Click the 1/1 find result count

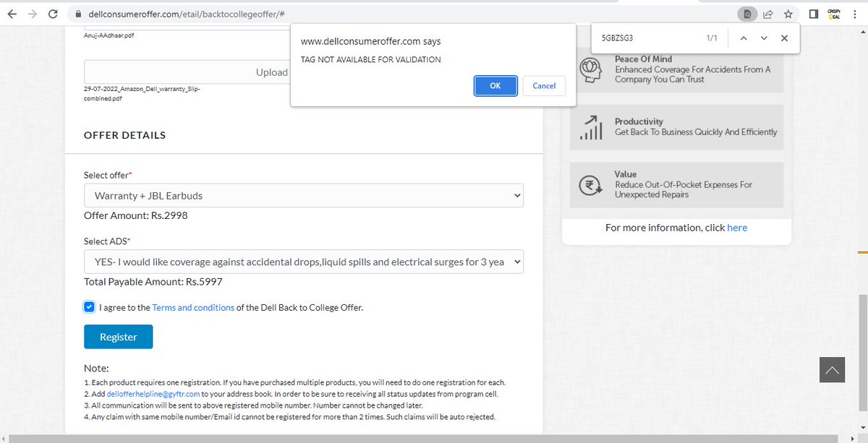click(x=712, y=38)
